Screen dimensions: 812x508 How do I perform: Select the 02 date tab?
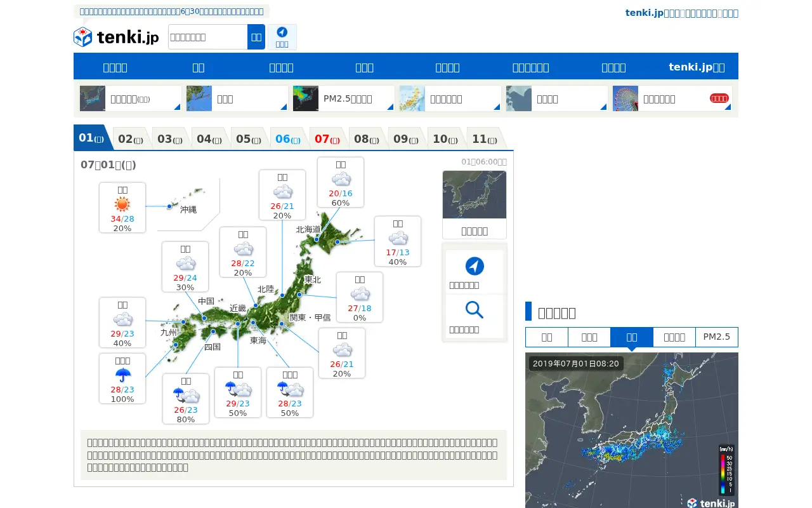133,139
